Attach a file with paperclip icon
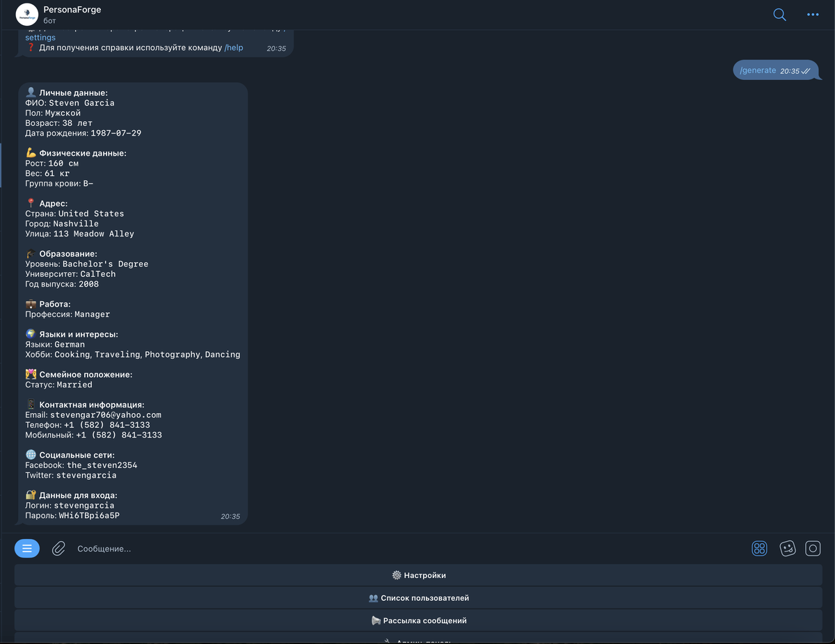 58,549
